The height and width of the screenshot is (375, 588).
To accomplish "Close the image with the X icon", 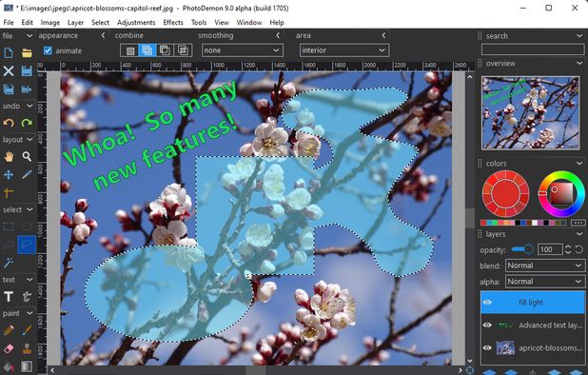I will [x=9, y=70].
